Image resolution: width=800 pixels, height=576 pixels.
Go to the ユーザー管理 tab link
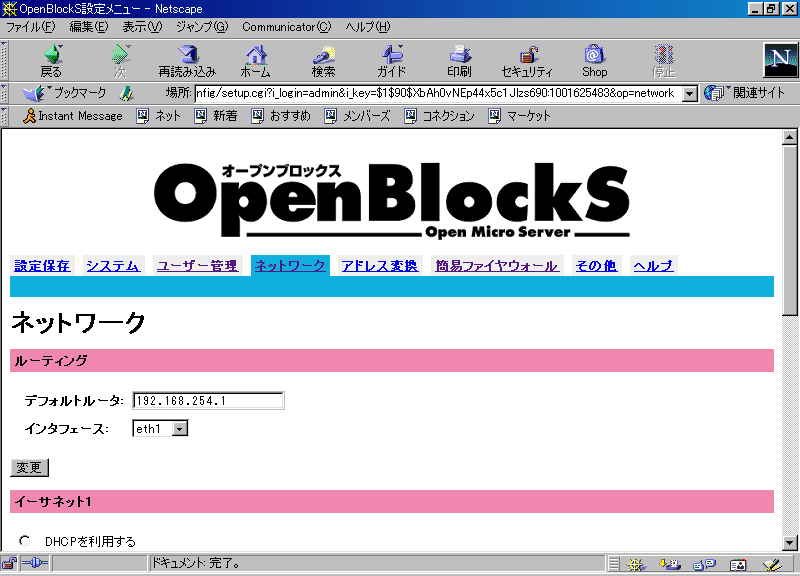[197, 266]
